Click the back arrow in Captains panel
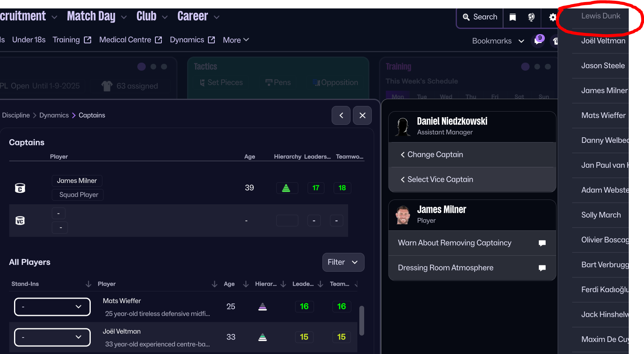The image size is (644, 354). 341,116
